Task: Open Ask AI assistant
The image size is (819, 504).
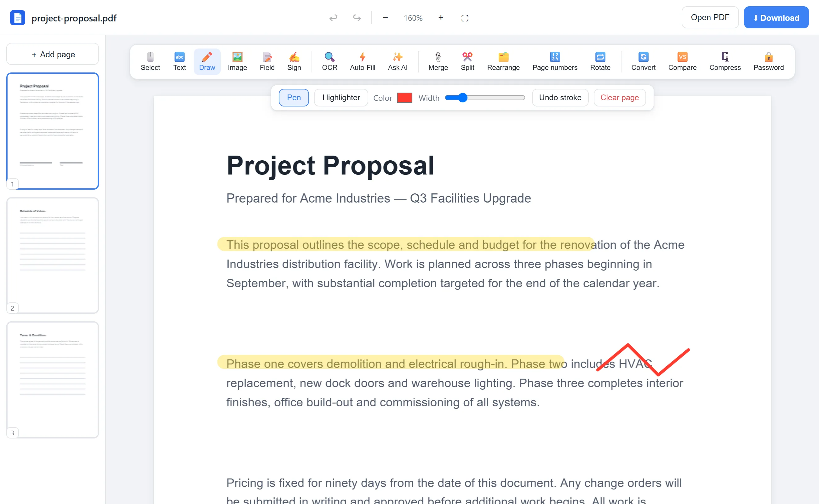Action: 398,62
